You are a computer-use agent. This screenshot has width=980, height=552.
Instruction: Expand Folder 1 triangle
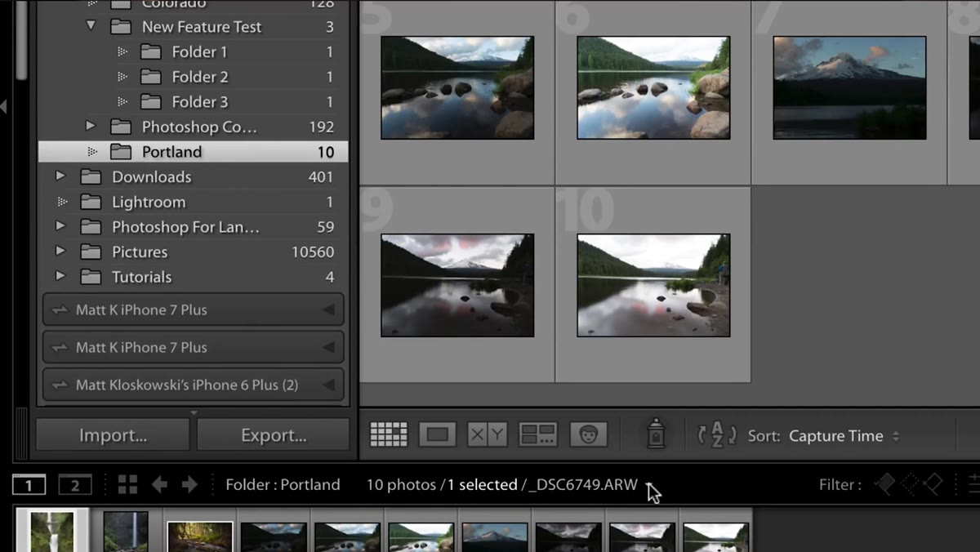[122, 51]
